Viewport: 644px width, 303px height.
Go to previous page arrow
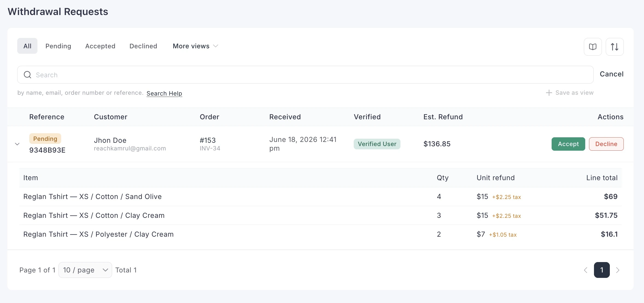(x=586, y=270)
